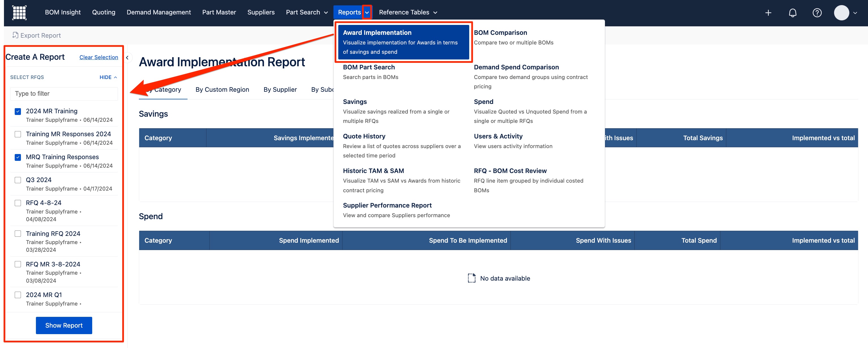Click the Clear Selection link

pos(99,57)
